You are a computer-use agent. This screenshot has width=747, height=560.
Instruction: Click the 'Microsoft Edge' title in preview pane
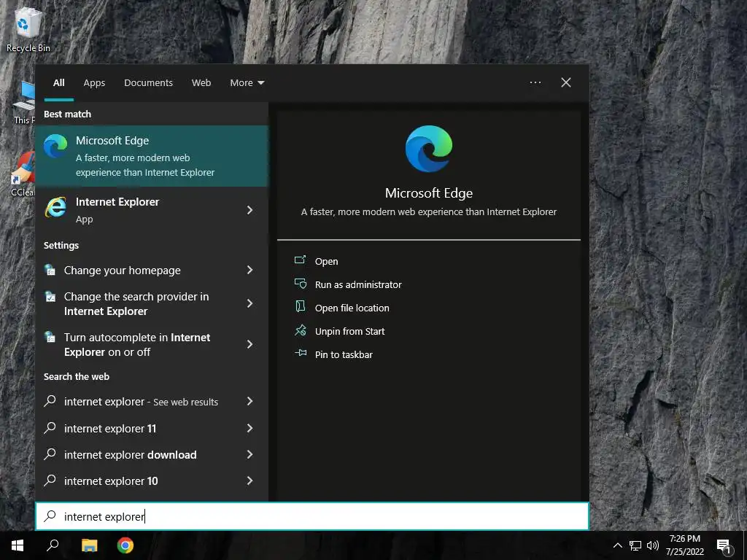pos(429,192)
